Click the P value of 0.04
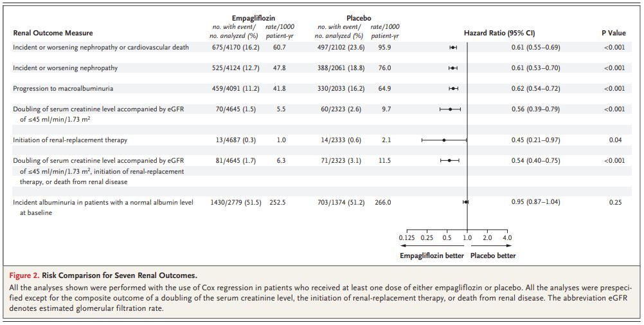Screen dimensions: 644x325 615,140
